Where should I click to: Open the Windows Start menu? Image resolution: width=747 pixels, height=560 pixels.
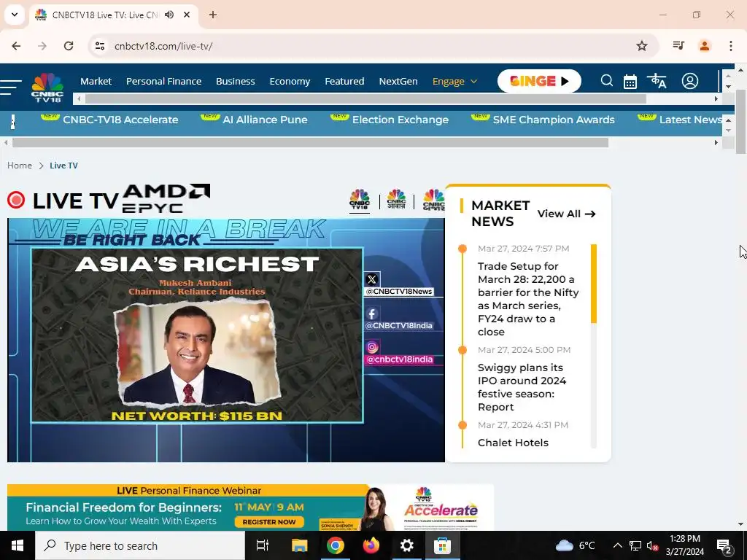point(18,545)
